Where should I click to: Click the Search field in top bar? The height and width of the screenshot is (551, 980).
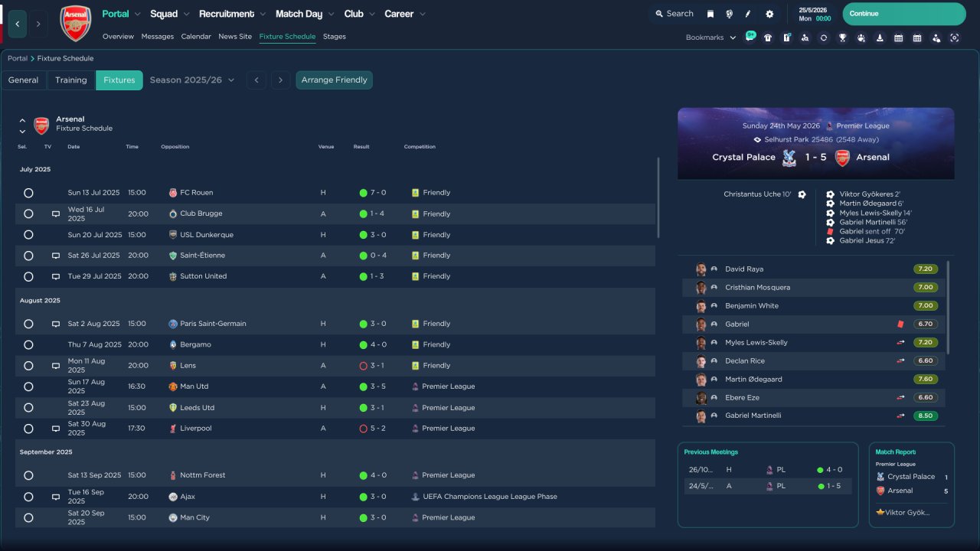point(674,14)
